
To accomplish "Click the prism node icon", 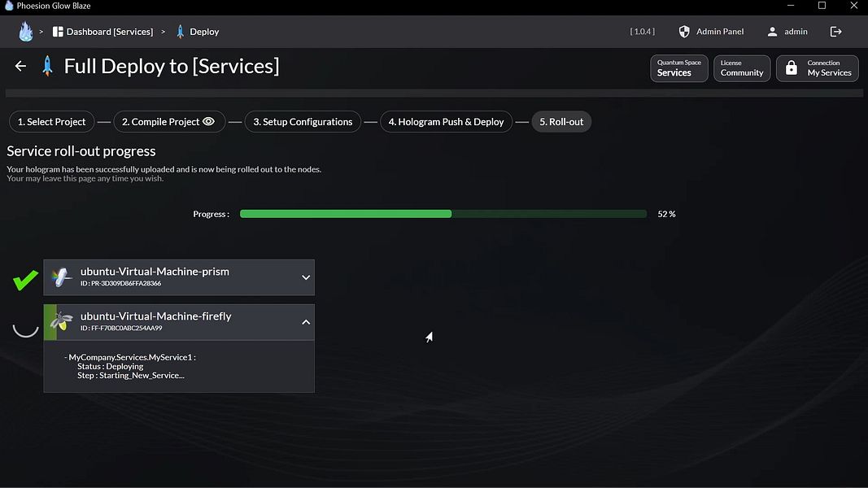I will [61, 277].
